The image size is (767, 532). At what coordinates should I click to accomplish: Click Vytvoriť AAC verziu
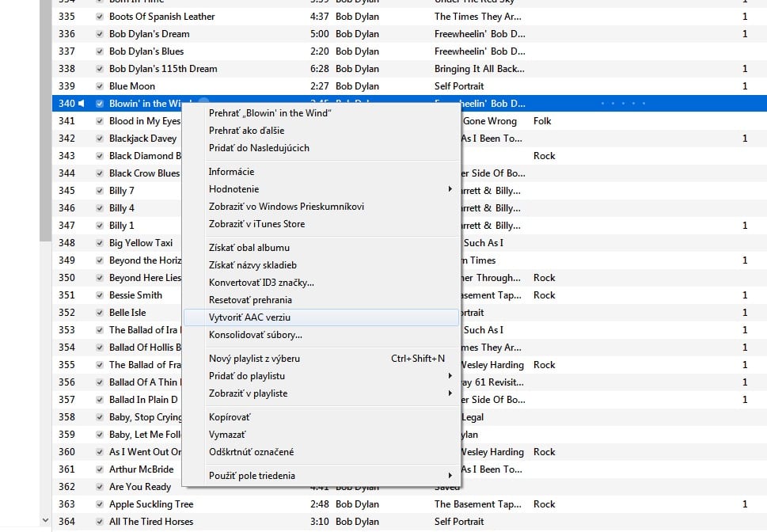(321, 317)
